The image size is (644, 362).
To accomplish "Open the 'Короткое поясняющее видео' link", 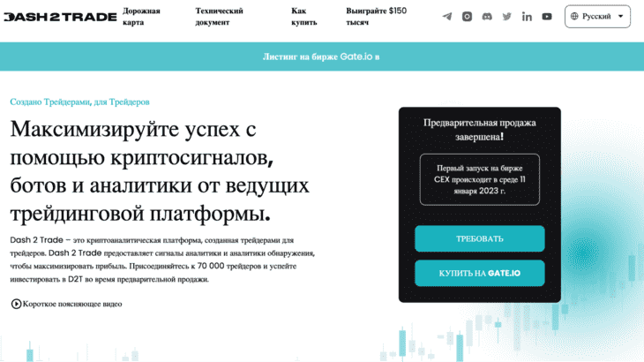I will click(72, 304).
